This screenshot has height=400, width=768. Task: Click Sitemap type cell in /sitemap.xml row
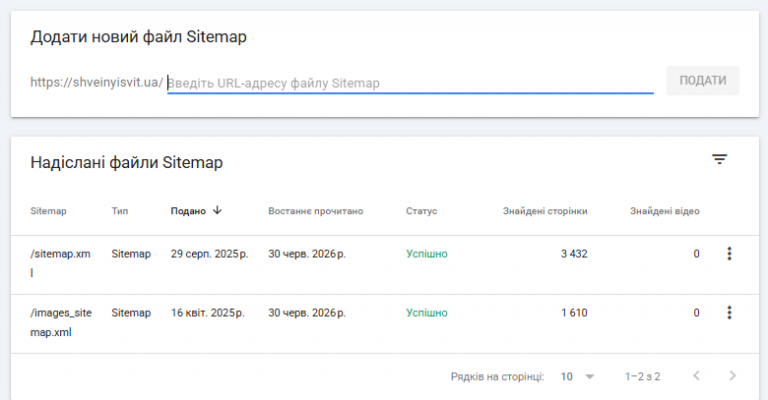(131, 254)
